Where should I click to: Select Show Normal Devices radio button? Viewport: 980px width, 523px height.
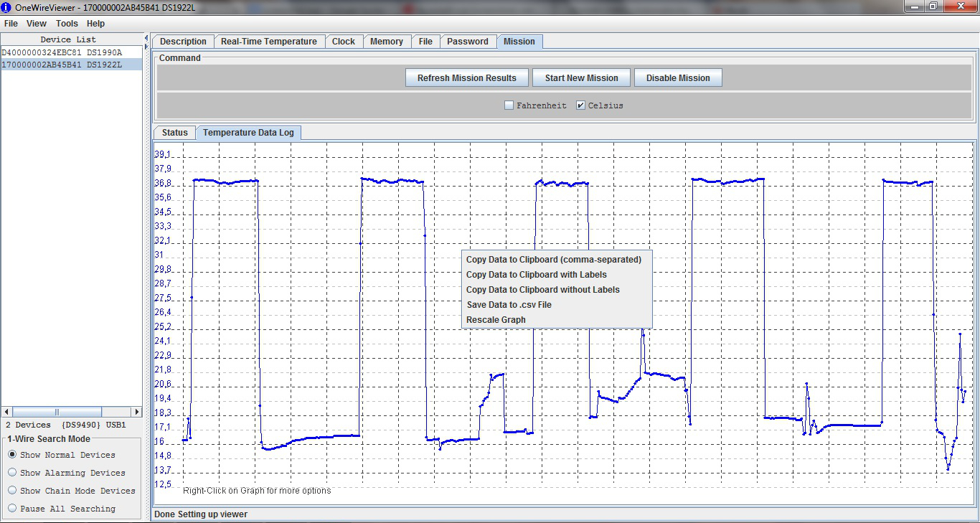pyautogui.click(x=12, y=455)
